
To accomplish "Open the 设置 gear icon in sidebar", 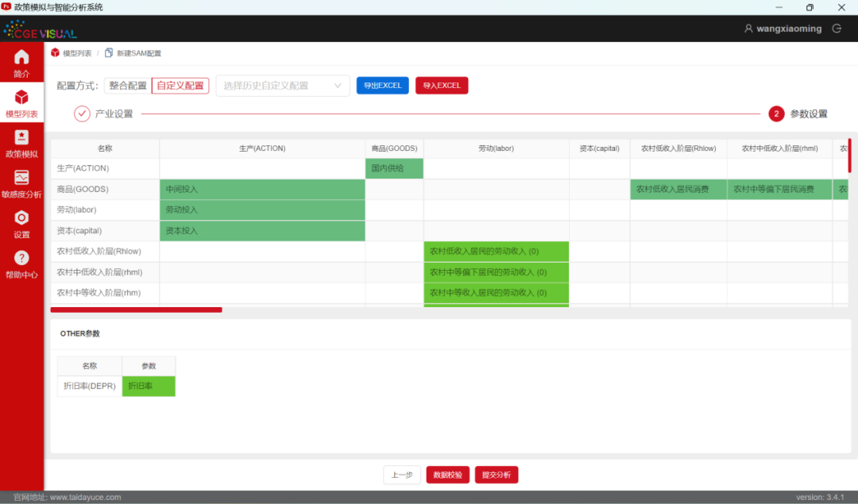I will click(21, 217).
